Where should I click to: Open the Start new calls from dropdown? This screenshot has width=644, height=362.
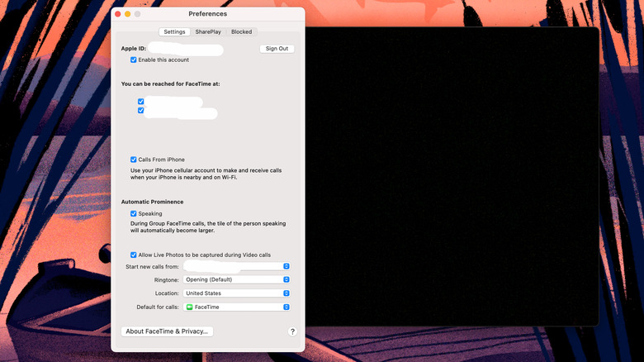(x=237, y=267)
